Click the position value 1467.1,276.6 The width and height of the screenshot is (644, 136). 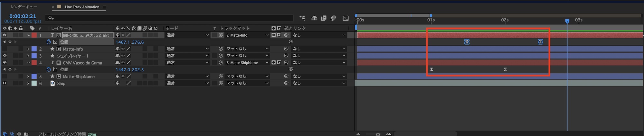pos(130,42)
